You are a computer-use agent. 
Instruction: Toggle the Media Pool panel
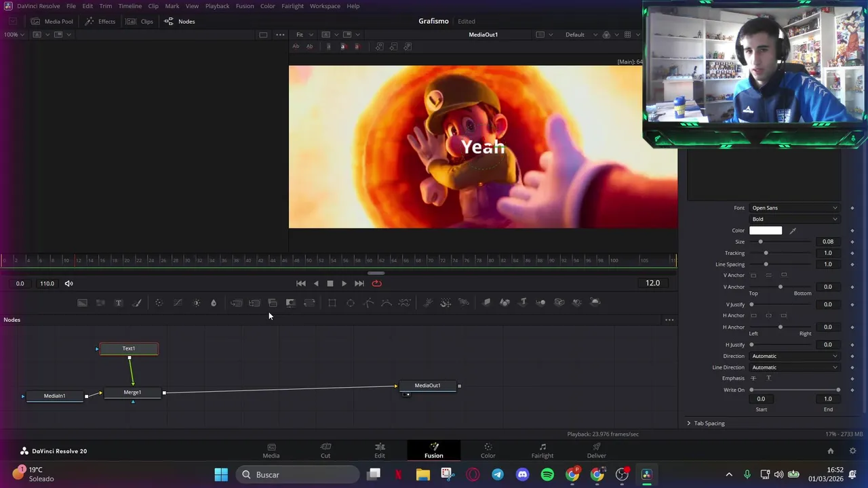(52, 21)
